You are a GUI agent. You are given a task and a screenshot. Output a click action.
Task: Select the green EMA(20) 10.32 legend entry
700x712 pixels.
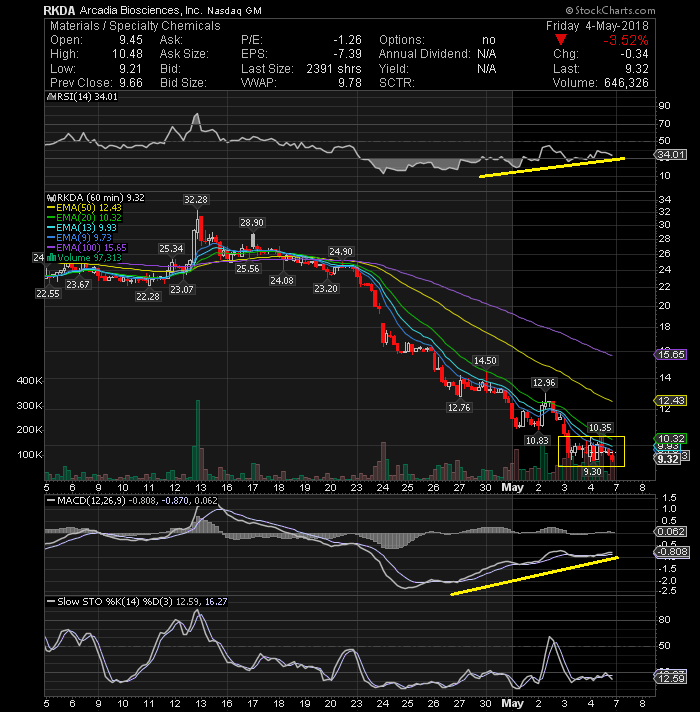[84, 218]
